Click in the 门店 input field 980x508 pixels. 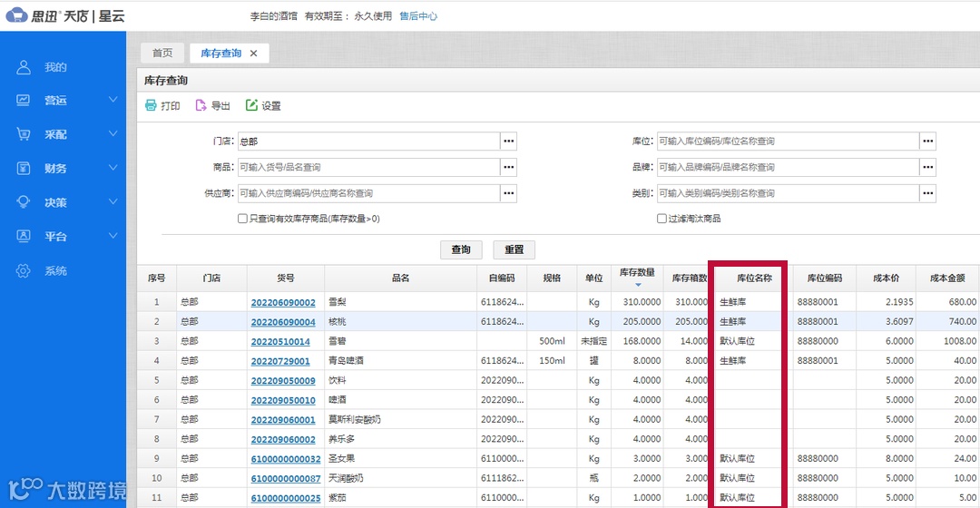click(x=368, y=142)
